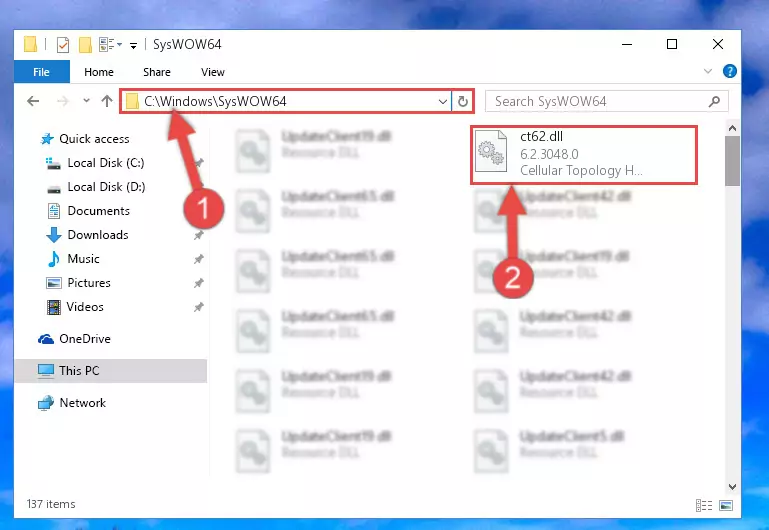Click the folder icon inside the address bar
This screenshot has height=530, width=769.
click(x=132, y=101)
